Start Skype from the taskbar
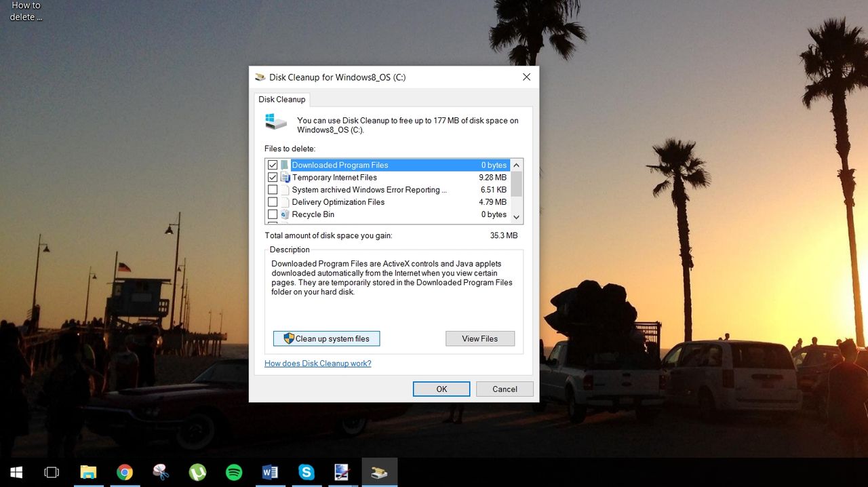868x487 pixels. [x=307, y=471]
